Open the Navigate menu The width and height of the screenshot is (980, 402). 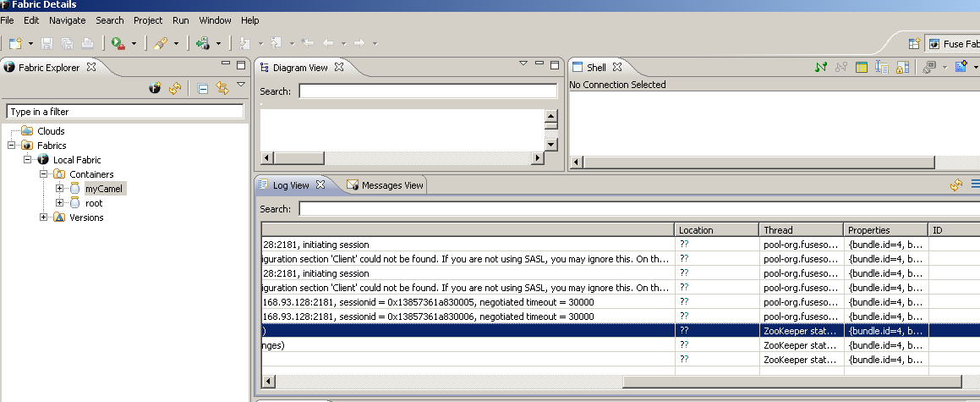pyautogui.click(x=68, y=20)
